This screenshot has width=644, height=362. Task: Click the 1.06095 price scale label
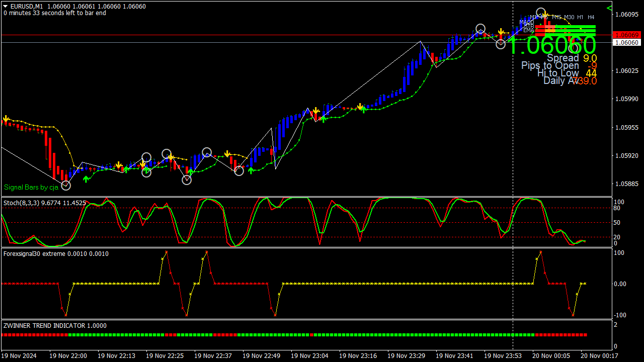coord(627,14)
